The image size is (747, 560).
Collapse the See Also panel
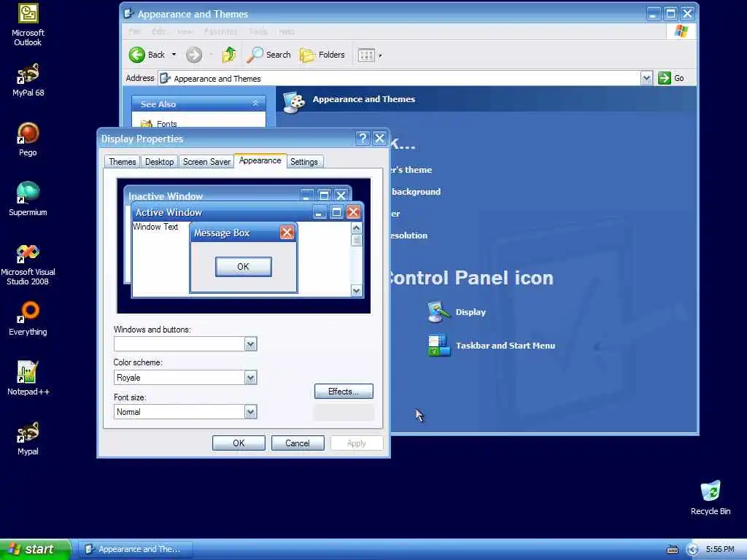tap(255, 104)
